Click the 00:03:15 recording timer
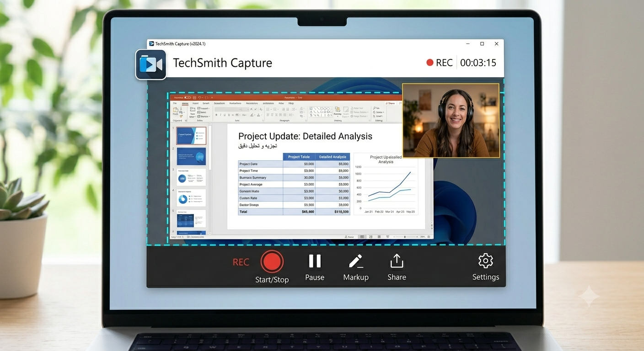Image resolution: width=644 pixels, height=351 pixels. 478,63
